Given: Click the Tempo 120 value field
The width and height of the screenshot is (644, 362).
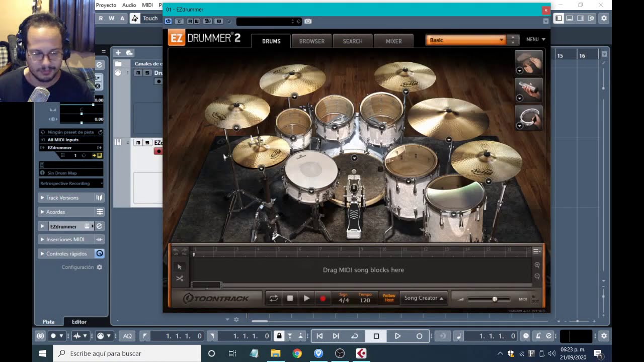Looking at the screenshot, I should click(x=365, y=300).
